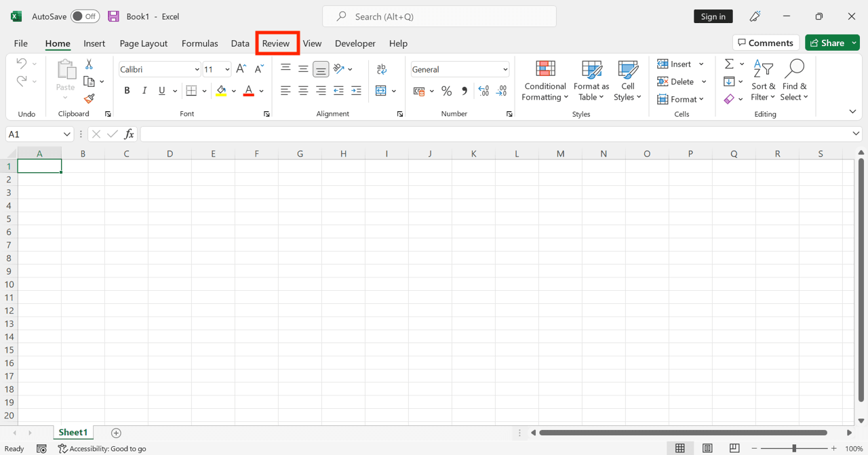Viewport: 868px width, 455px height.
Task: Open the Accounting Number Format icon
Action: tap(419, 91)
